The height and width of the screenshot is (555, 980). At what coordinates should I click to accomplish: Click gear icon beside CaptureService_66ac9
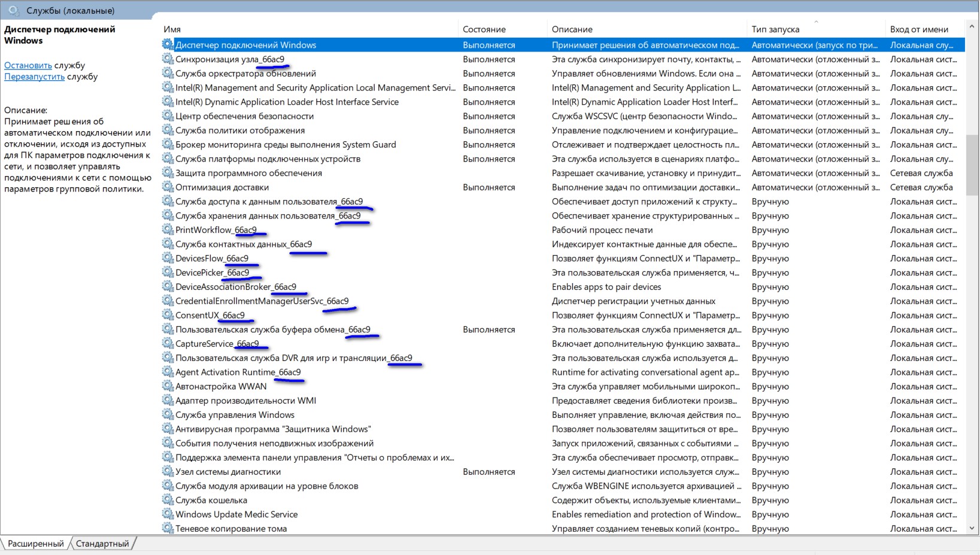[168, 343]
